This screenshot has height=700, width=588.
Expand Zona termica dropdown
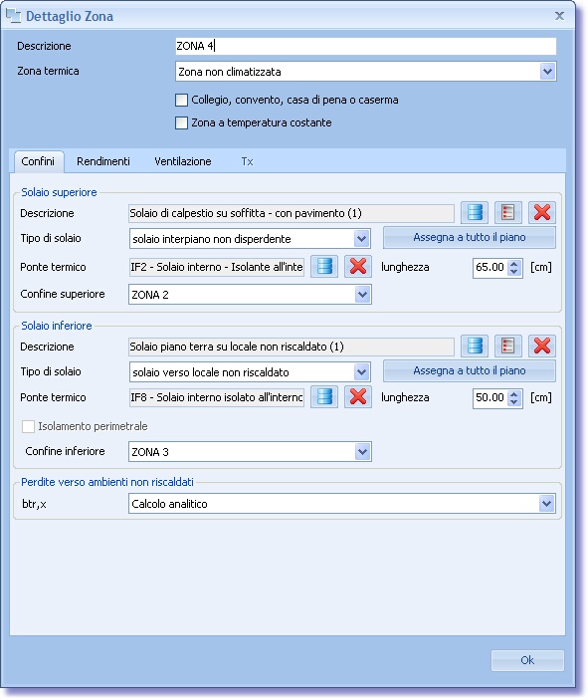click(x=547, y=72)
